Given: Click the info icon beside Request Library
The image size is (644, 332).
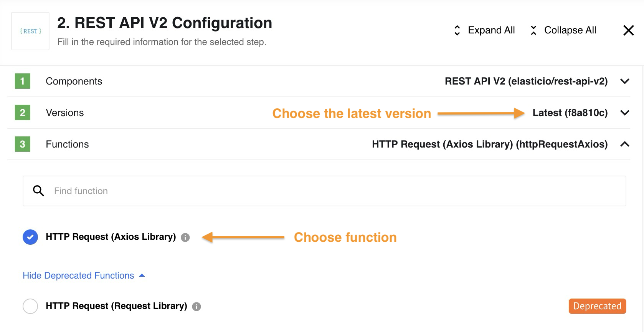Looking at the screenshot, I should pos(197,307).
